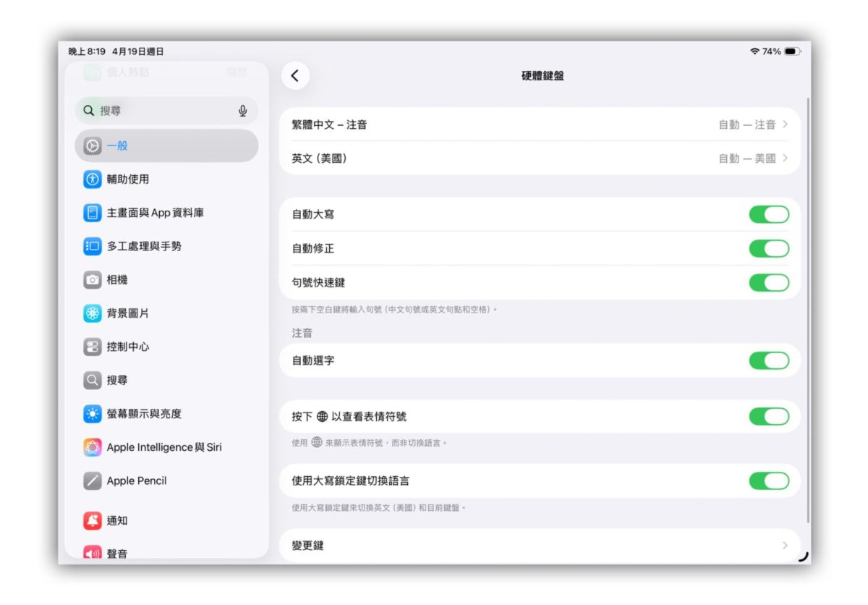This screenshot has width=868, height=605.
Task: Tap the battery status icon
Action: click(x=792, y=51)
